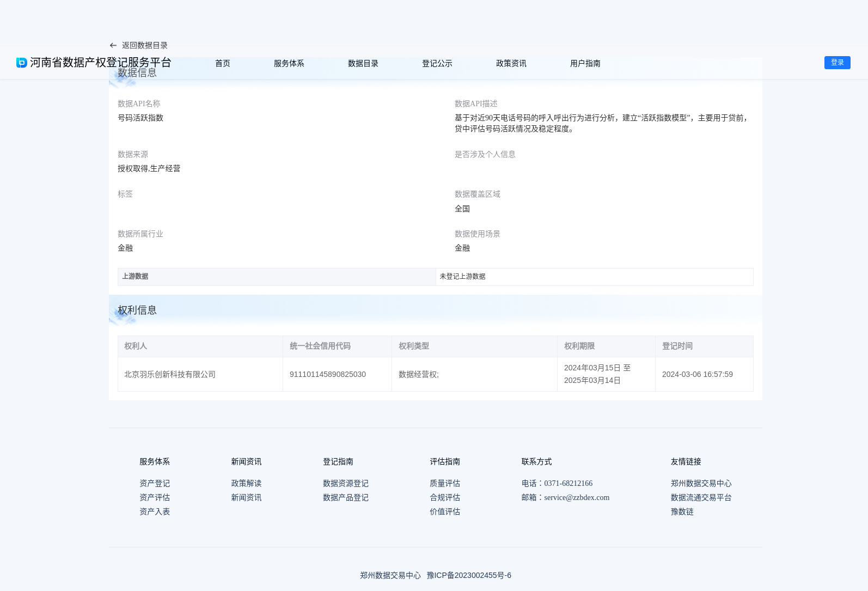Open the 登记公示 navigation item

pos(437,64)
